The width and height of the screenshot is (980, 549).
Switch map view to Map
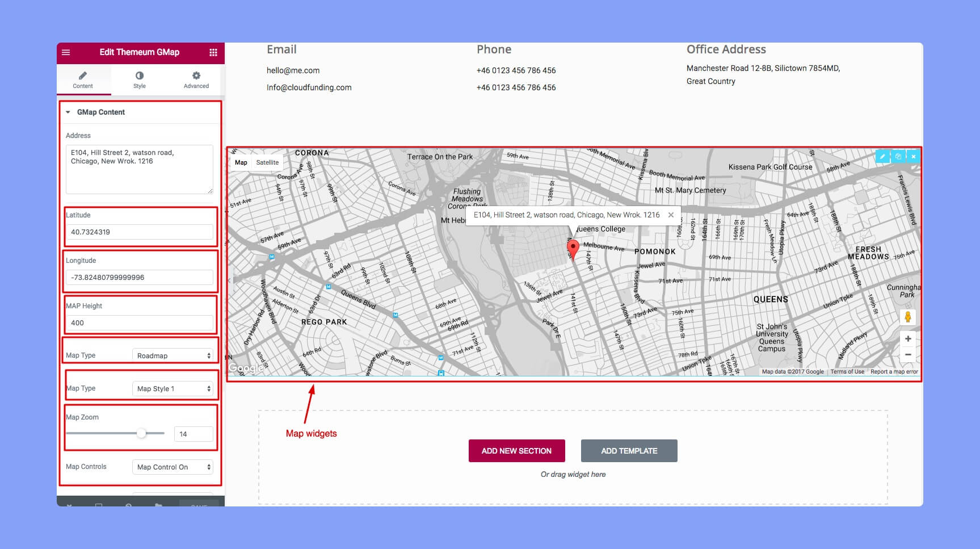(241, 162)
